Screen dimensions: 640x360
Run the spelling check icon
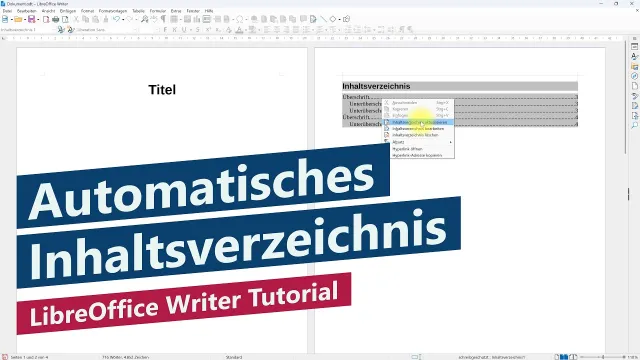[154, 19]
